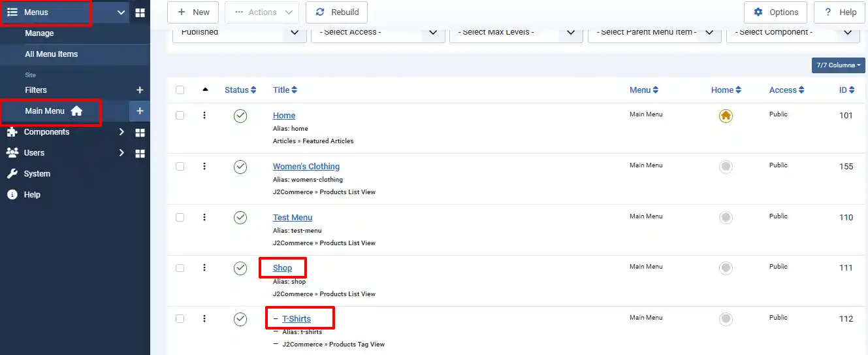Click the Help toolbar button
Image resolution: width=868 pixels, height=355 pixels.
click(839, 12)
